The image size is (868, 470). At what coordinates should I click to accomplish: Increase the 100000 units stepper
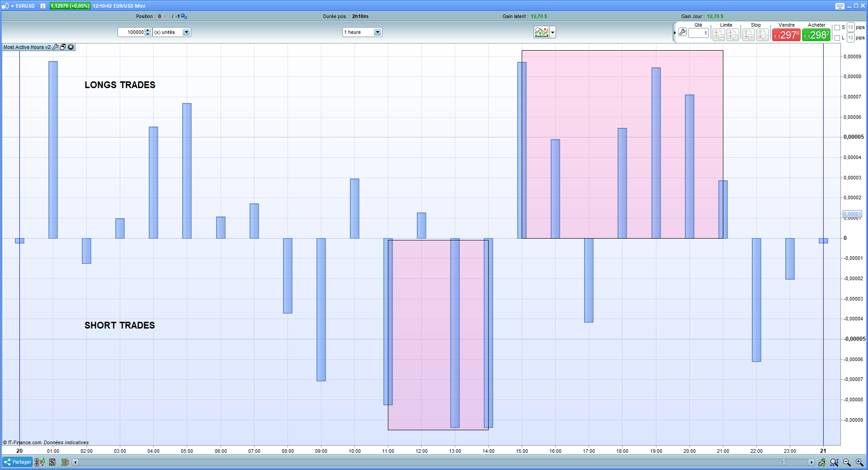pyautogui.click(x=147, y=30)
